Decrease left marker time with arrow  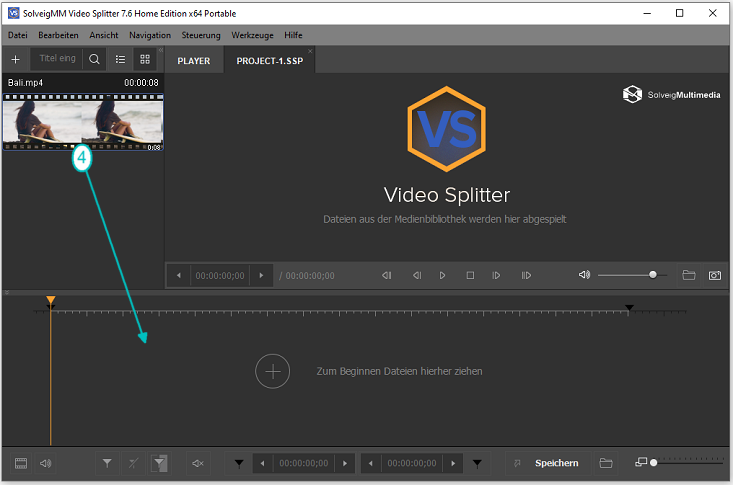click(x=262, y=463)
